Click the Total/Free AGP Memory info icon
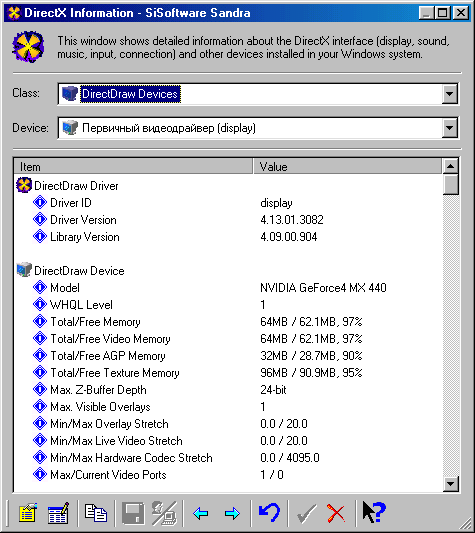This screenshot has width=475, height=533. coord(40,355)
